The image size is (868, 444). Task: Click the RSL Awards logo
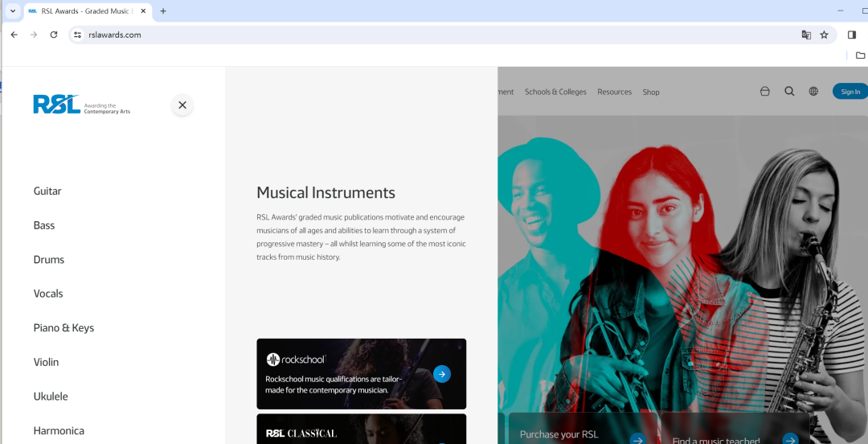82,105
